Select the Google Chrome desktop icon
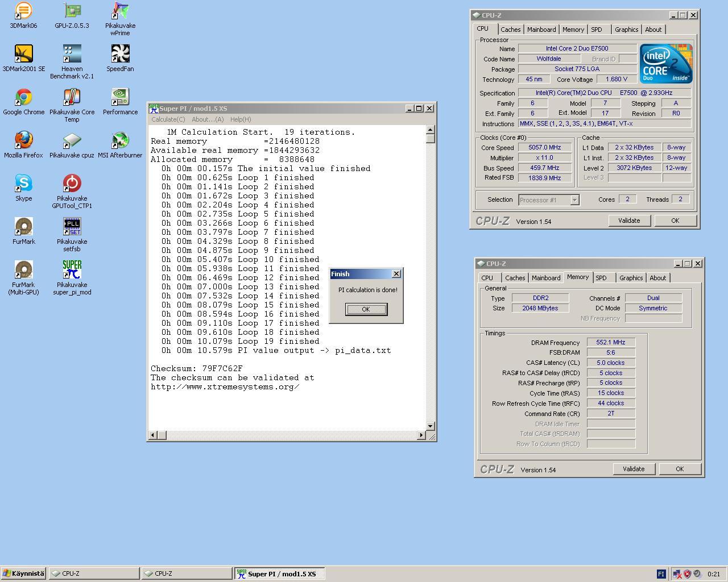This screenshot has height=582, width=728. [x=23, y=102]
